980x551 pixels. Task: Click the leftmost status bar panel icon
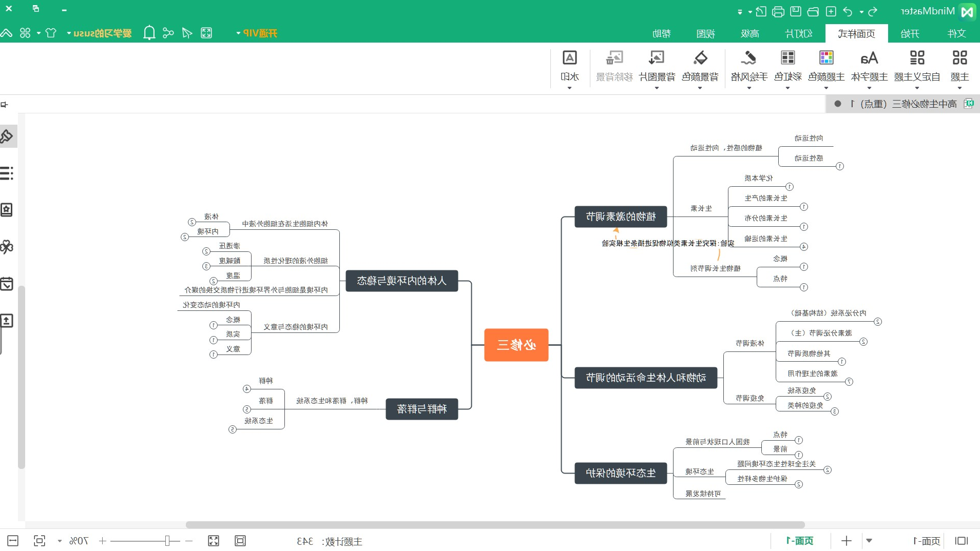(x=13, y=541)
